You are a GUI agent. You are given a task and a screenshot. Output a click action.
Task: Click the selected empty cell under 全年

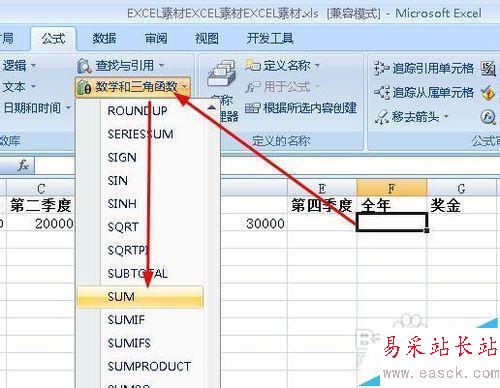click(x=392, y=223)
